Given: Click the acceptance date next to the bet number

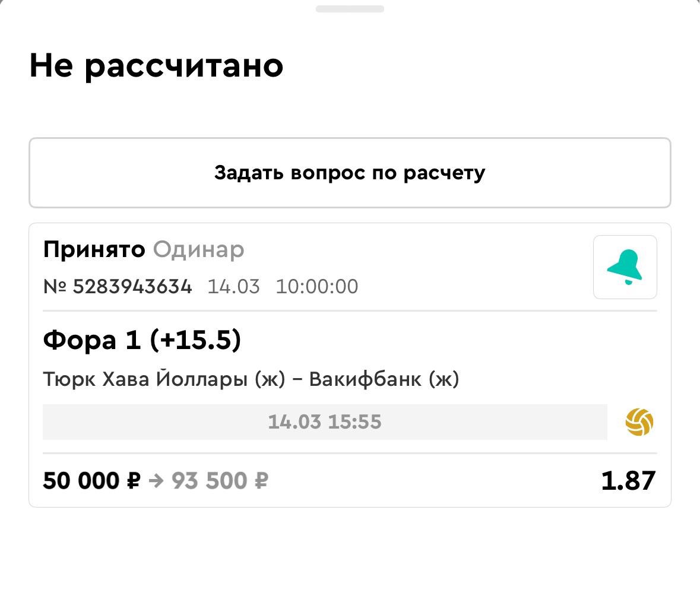Looking at the screenshot, I should (233, 287).
